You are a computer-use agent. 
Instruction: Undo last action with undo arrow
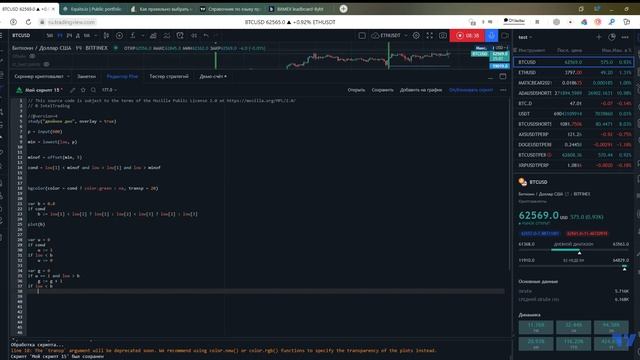206,36
